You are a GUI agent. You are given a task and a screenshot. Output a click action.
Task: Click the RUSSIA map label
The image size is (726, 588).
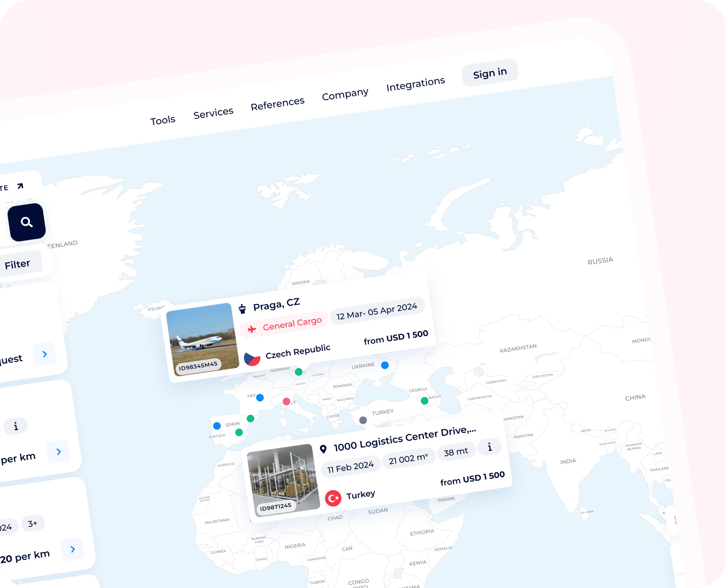tap(600, 261)
